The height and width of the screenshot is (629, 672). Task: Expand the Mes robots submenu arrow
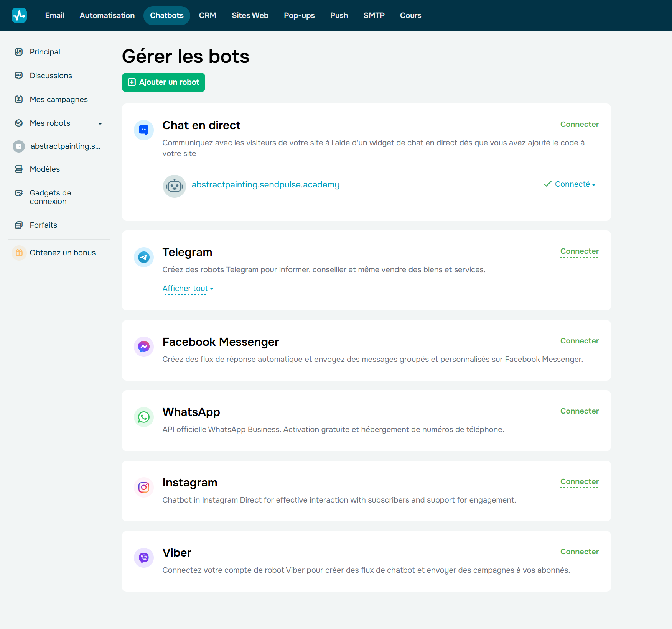100,123
